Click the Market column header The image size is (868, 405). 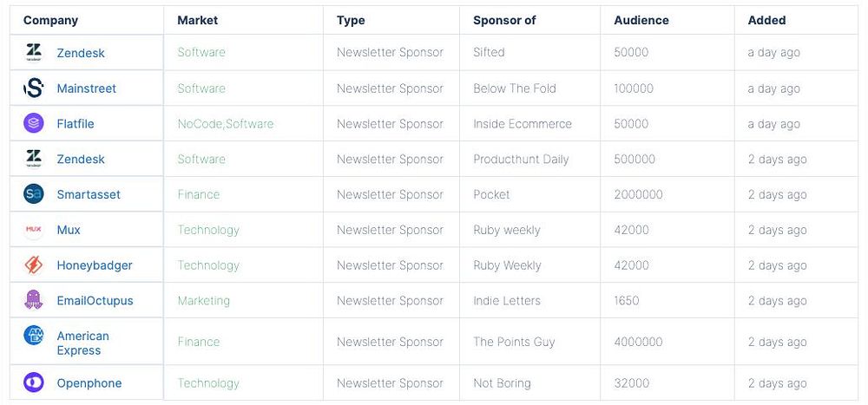coord(197,20)
